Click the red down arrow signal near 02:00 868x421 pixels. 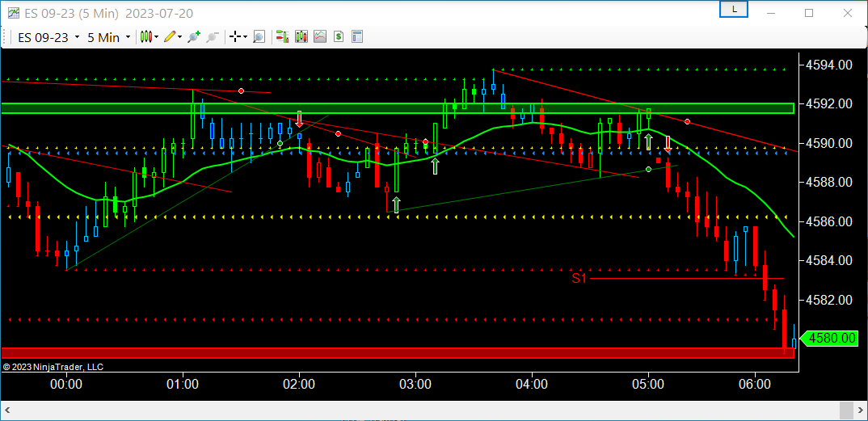pyautogui.click(x=299, y=119)
